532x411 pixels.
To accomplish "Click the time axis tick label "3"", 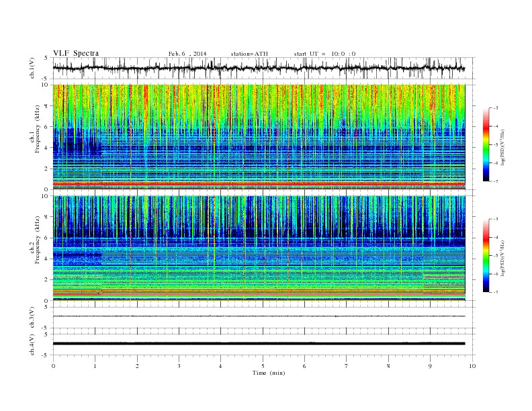I will 179,366.
